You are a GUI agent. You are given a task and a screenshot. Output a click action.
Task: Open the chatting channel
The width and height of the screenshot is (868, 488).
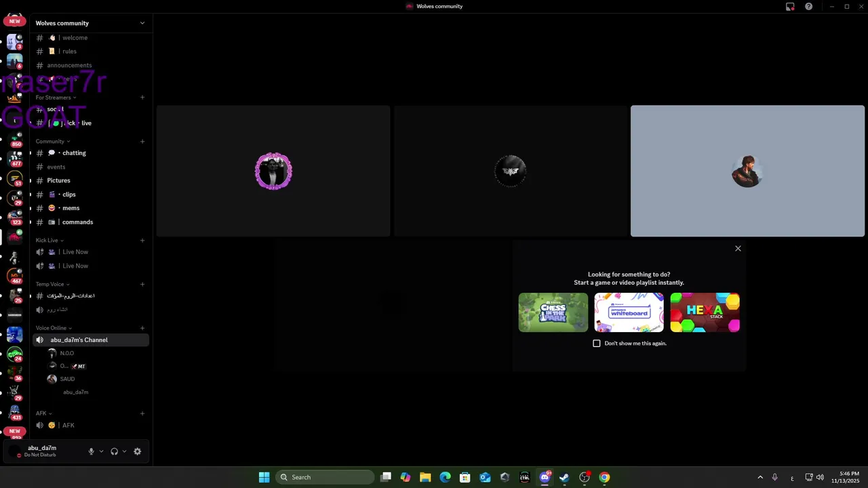pyautogui.click(x=90, y=153)
